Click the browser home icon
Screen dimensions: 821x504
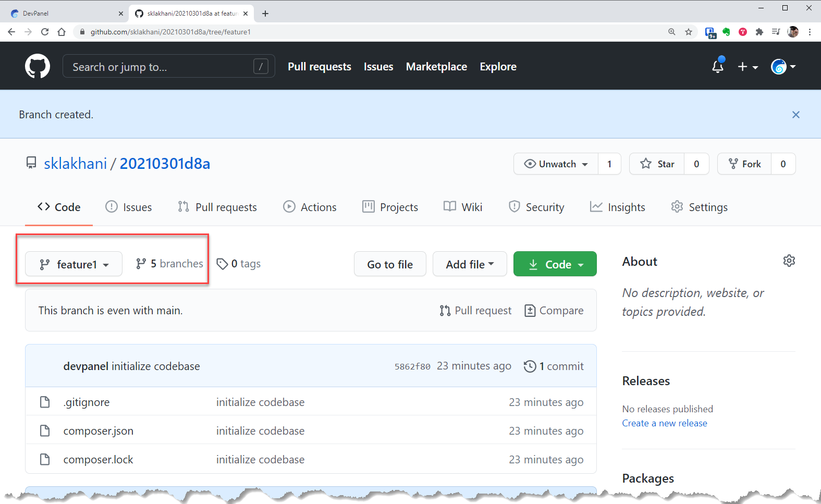(62, 32)
